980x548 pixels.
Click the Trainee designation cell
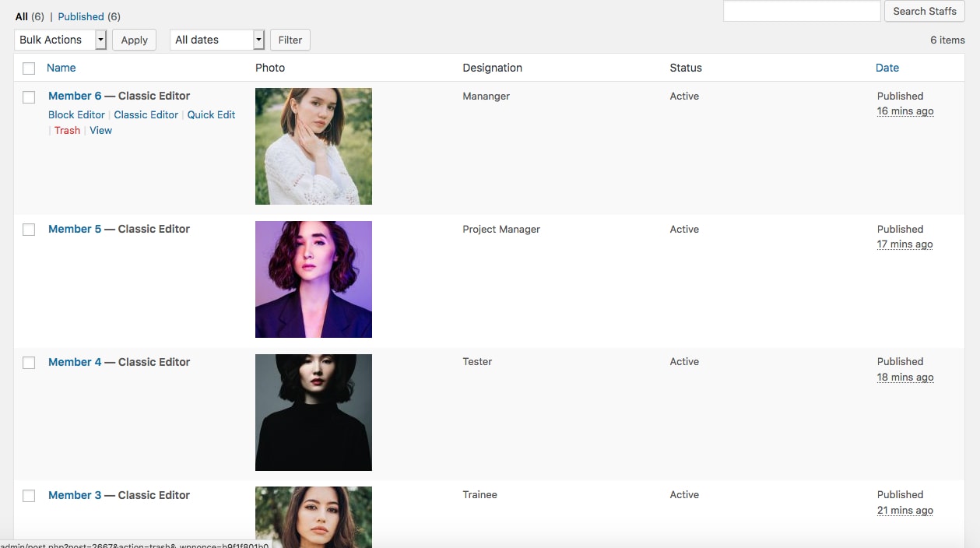pos(479,494)
